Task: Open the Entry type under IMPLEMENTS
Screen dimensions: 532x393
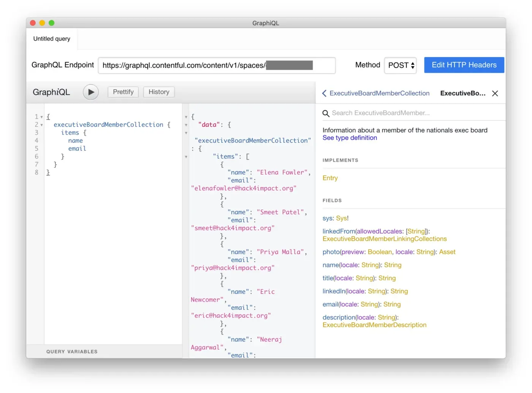Action: click(x=330, y=178)
